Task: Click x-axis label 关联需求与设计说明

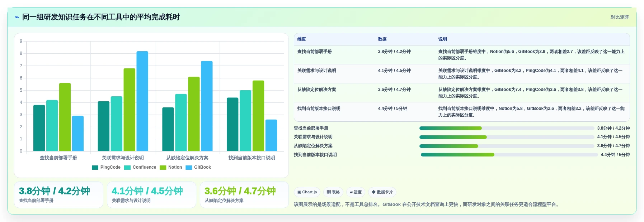Action: (x=123, y=158)
